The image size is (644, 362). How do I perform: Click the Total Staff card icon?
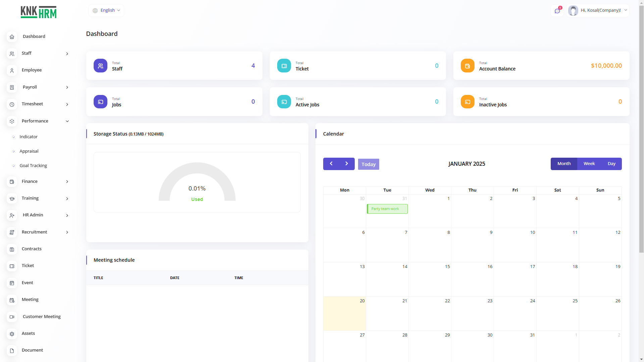coord(100,66)
